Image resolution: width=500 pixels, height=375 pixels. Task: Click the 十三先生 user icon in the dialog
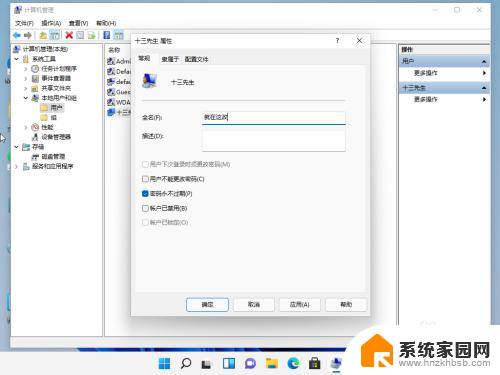pyautogui.click(x=149, y=81)
